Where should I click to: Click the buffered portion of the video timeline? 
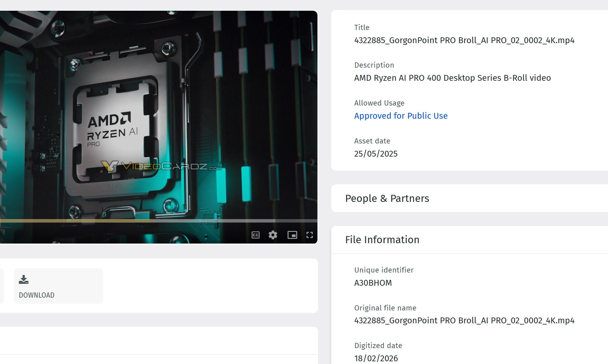[x=214, y=221]
